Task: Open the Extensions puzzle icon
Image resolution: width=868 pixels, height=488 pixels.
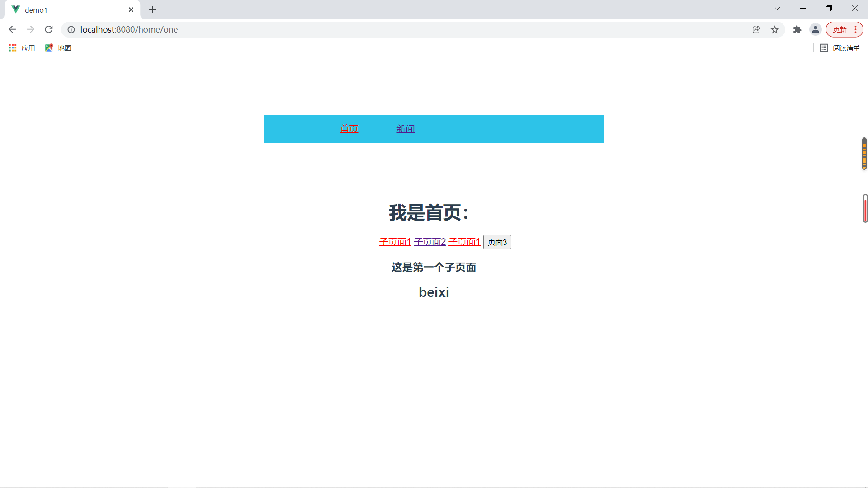Action: (x=797, y=29)
